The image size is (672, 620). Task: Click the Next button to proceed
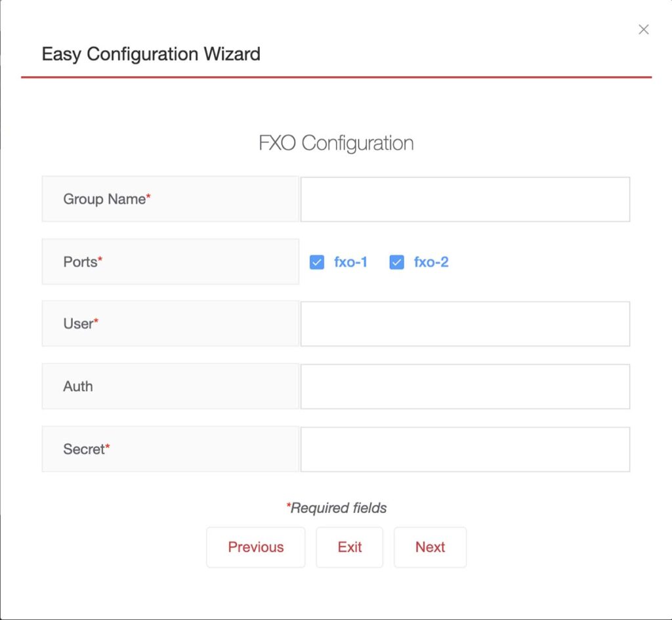coord(430,547)
